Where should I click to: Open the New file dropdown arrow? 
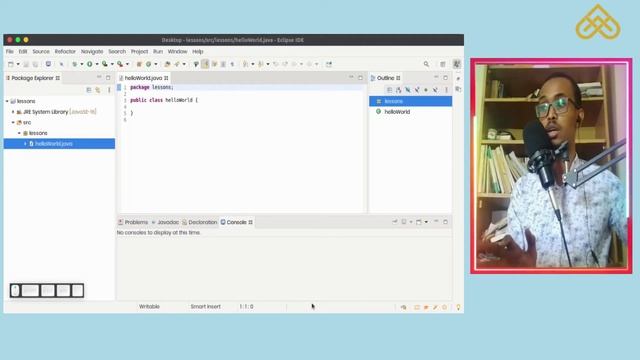click(x=18, y=64)
